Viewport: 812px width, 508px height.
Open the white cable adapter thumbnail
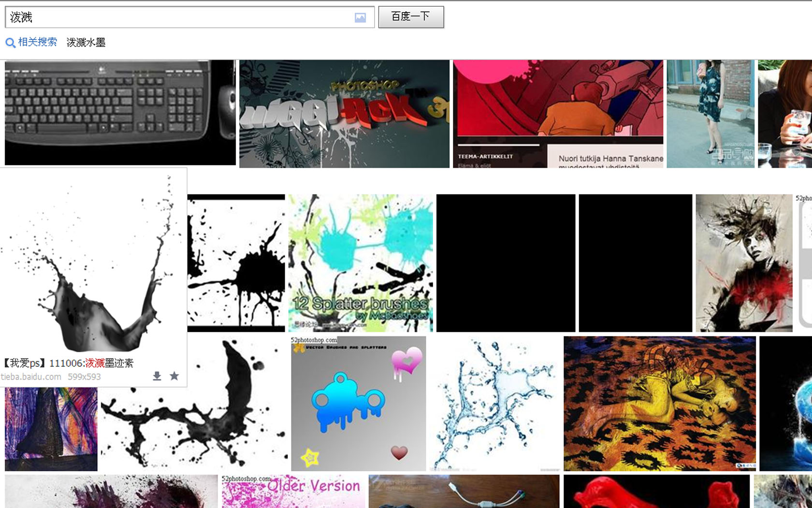point(464,491)
